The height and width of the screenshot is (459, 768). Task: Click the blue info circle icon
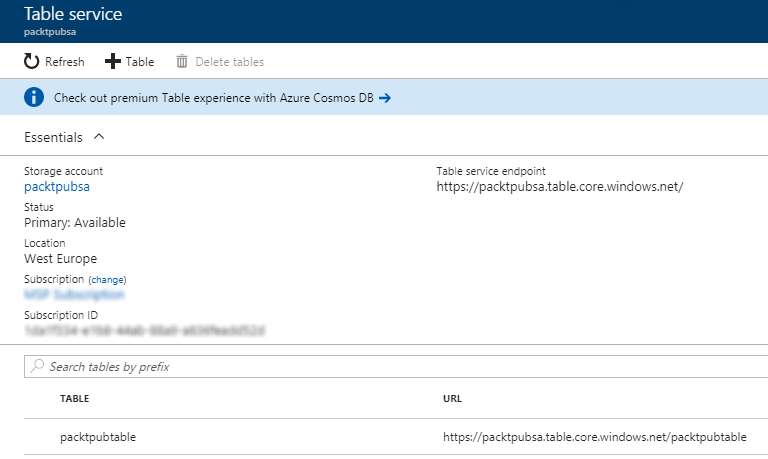pos(35,98)
